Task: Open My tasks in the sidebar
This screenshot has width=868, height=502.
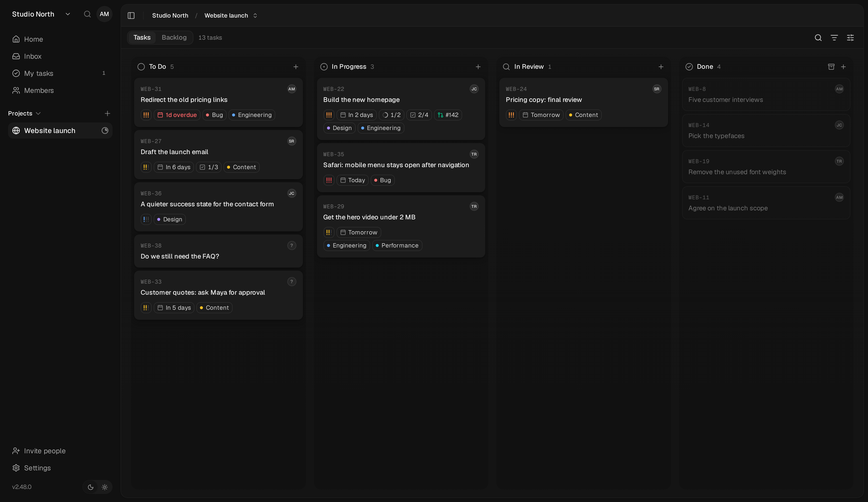Action: pyautogui.click(x=60, y=73)
